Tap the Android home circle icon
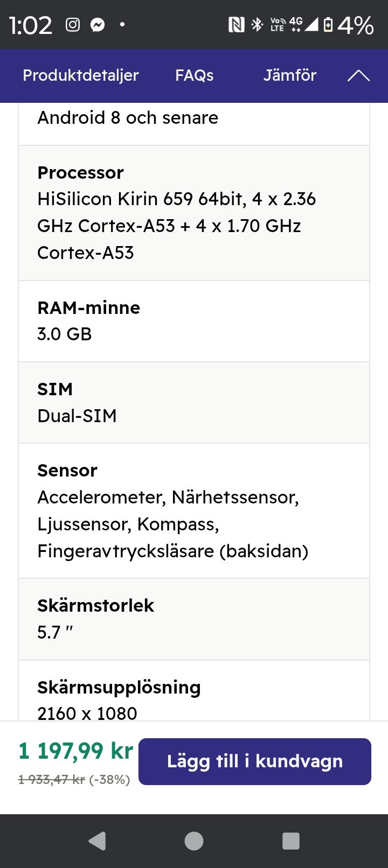Viewport: 388px width, 868px height. (x=194, y=841)
